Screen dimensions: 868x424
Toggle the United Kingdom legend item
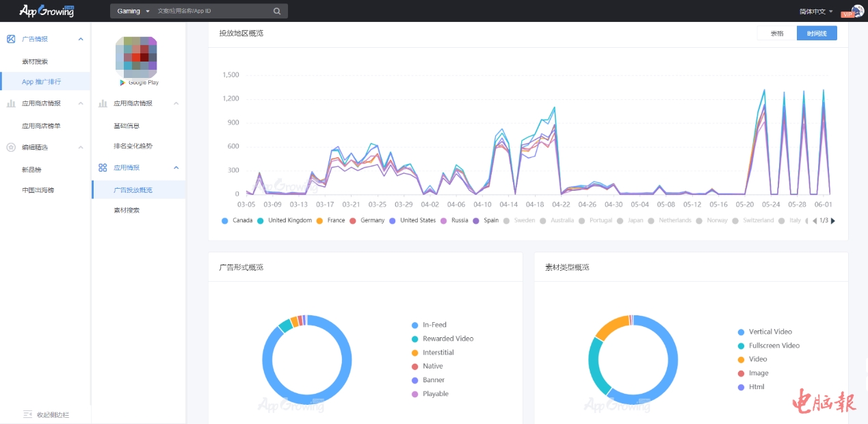(x=285, y=221)
